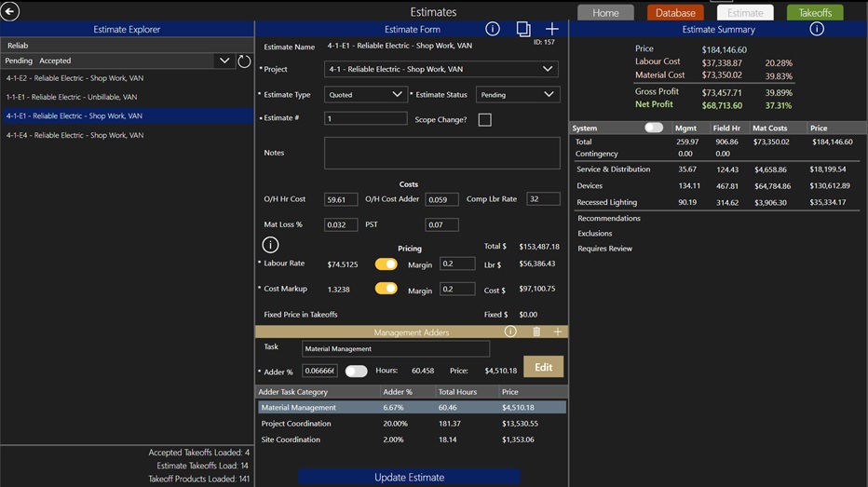
Task: Switch to the Takeoffs tab
Action: [815, 13]
